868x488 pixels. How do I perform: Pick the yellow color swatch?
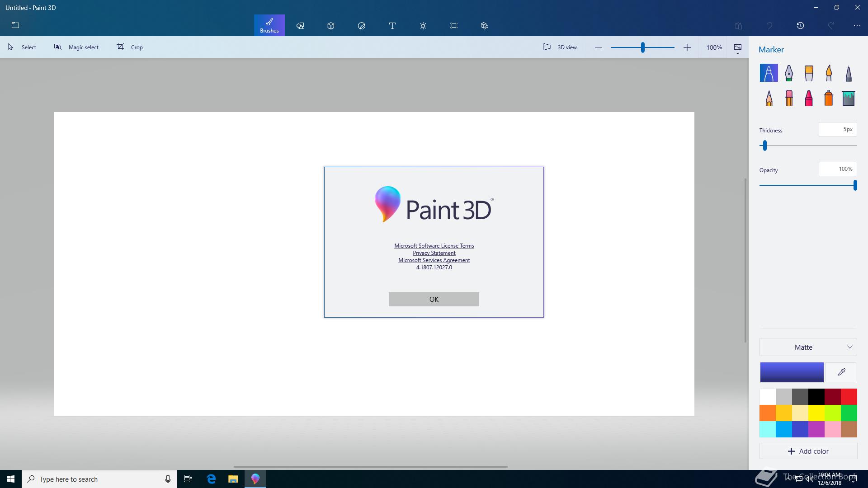pos(816,413)
